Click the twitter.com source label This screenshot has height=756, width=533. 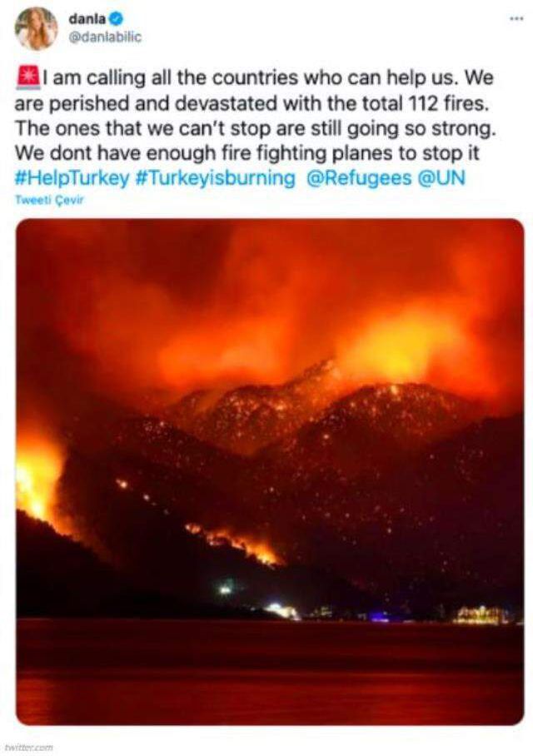click(34, 748)
